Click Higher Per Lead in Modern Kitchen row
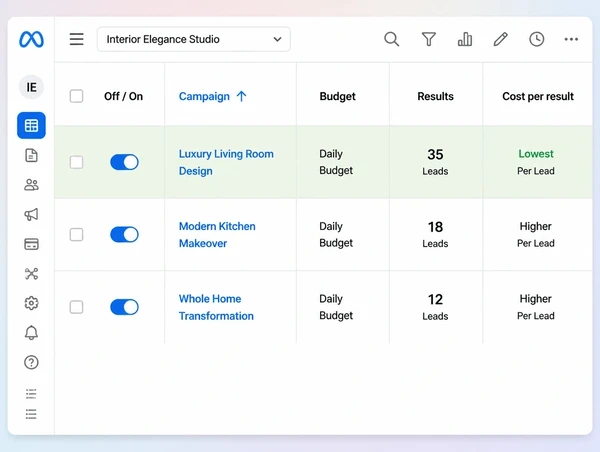Viewport: 600px width, 452px height. 536,235
